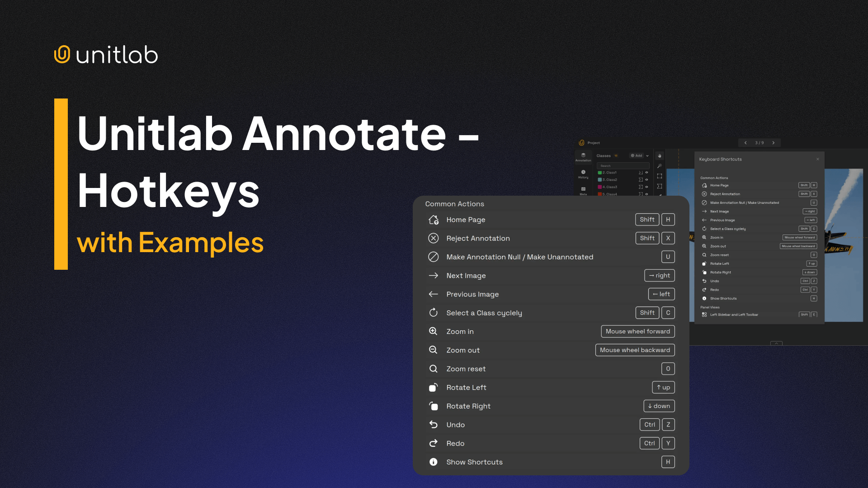This screenshot has width=868, height=488.
Task: Hide Class1 using its eye toggle
Action: [647, 173]
